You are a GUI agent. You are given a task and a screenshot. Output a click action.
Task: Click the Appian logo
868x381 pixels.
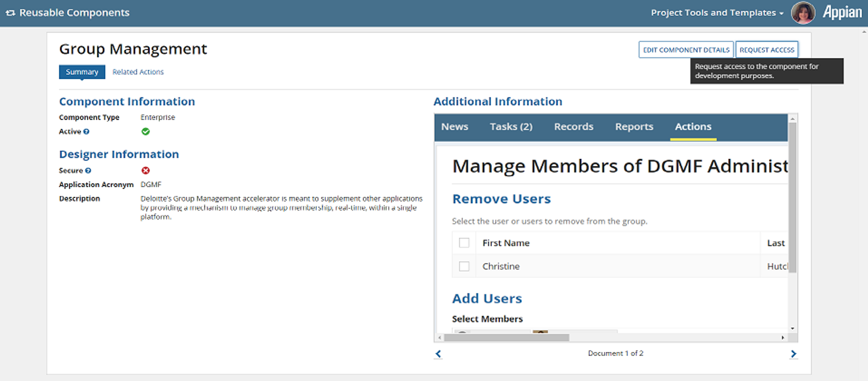(842, 12)
